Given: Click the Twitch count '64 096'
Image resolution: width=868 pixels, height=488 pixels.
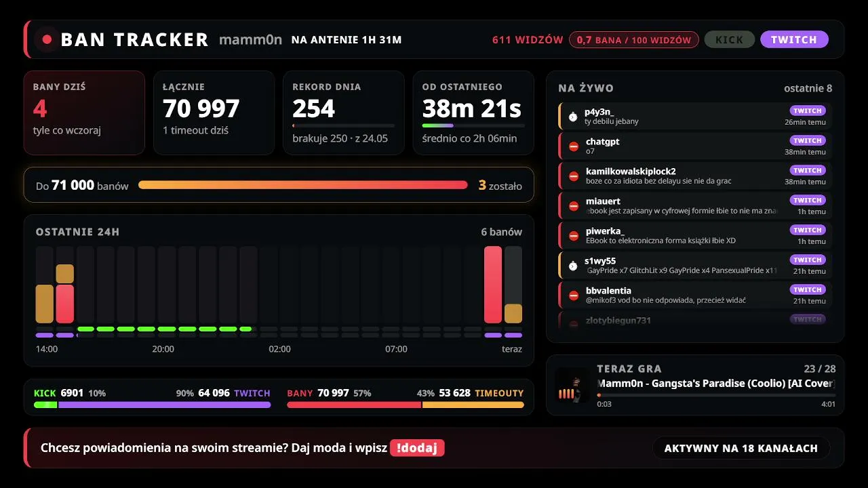Looking at the screenshot, I should click(214, 392).
